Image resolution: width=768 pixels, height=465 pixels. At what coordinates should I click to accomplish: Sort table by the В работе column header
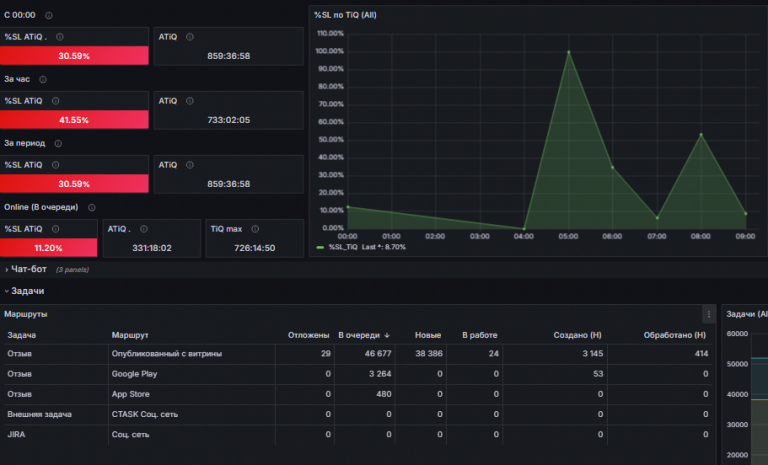pos(480,335)
